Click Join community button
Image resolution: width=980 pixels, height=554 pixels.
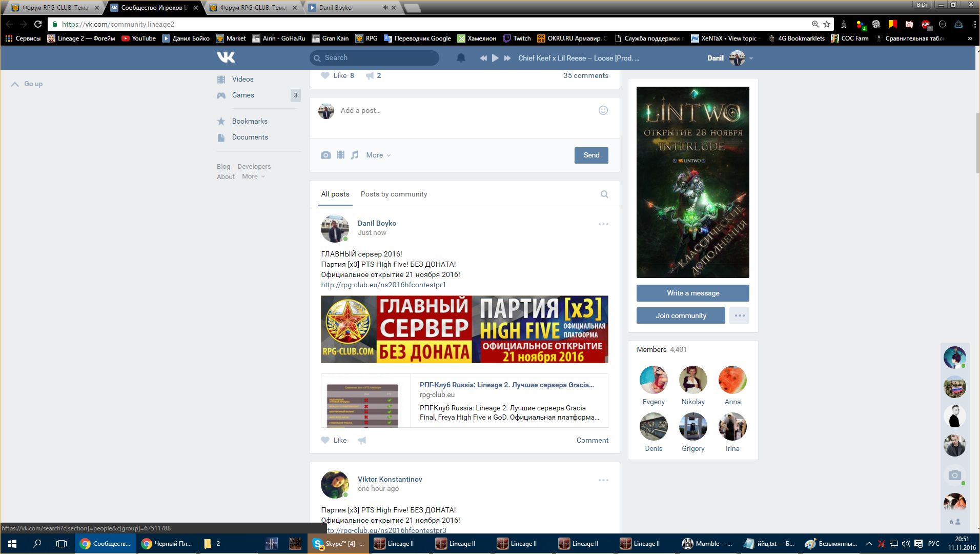pos(681,315)
